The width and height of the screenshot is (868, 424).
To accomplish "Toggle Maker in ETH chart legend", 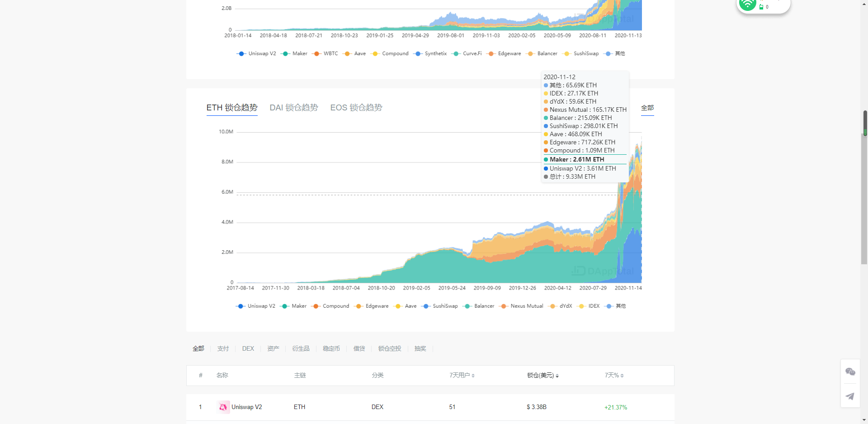I will (x=293, y=306).
